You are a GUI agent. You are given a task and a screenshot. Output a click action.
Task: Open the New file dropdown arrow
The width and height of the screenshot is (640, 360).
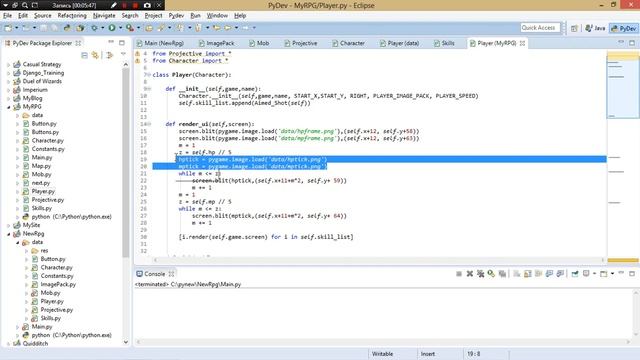coord(16,28)
